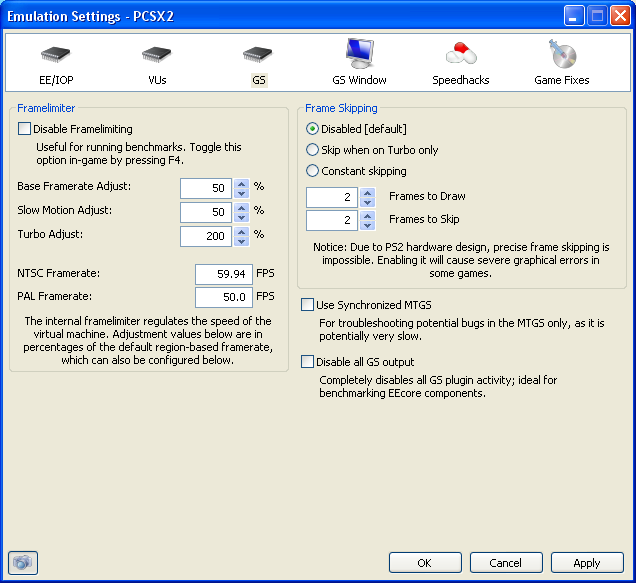This screenshot has height=583, width=636.
Task: Increase Slow Motion Adjust value
Action: click(242, 207)
